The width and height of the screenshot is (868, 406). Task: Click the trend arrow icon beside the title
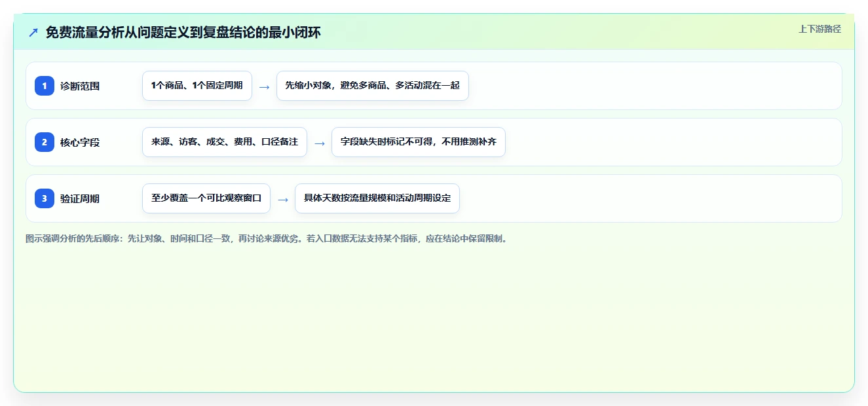[x=33, y=32]
